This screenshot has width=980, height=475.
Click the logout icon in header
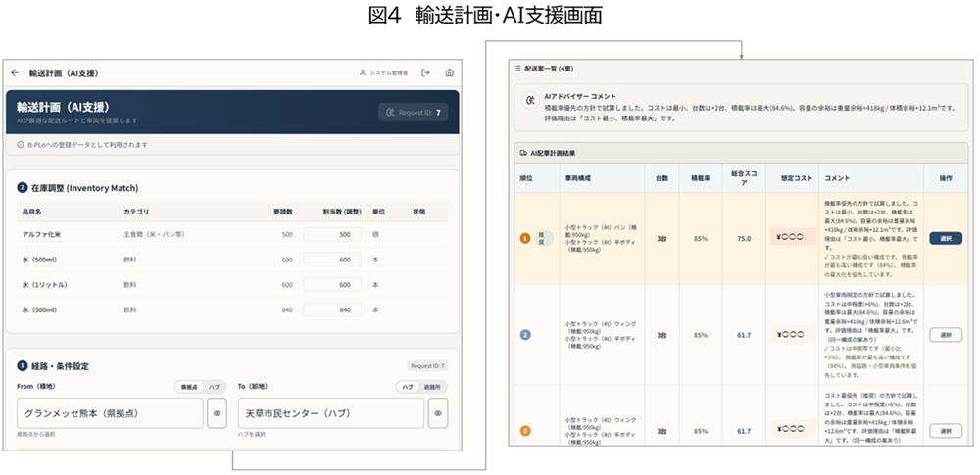(425, 73)
